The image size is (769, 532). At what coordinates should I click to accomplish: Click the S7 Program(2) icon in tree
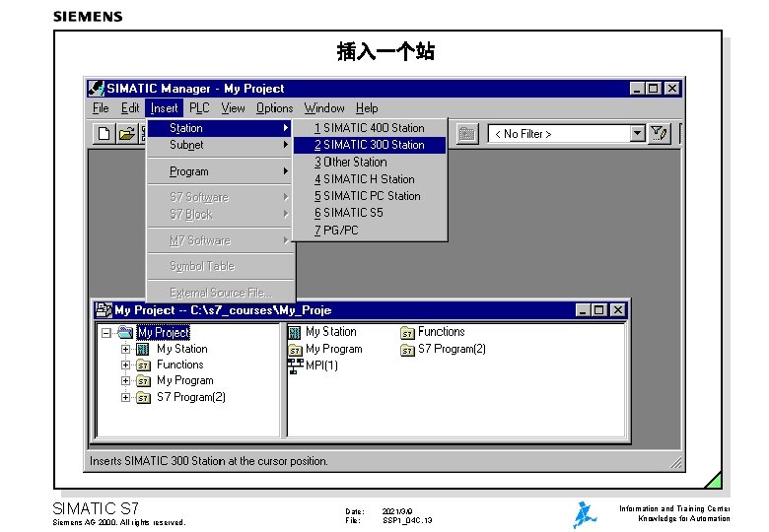(x=143, y=397)
